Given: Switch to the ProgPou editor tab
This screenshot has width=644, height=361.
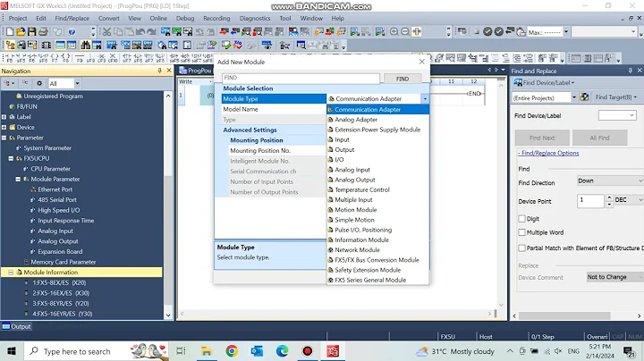Looking at the screenshot, I should tap(196, 71).
